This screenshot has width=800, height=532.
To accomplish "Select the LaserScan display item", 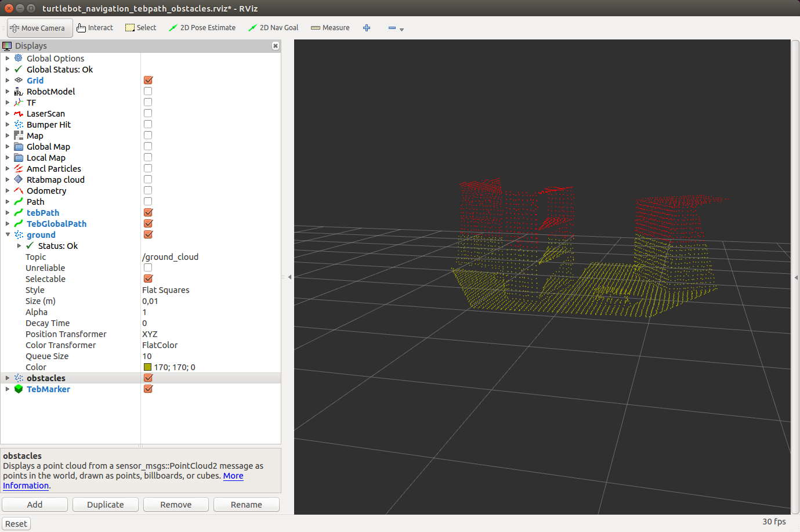I will pyautogui.click(x=46, y=114).
